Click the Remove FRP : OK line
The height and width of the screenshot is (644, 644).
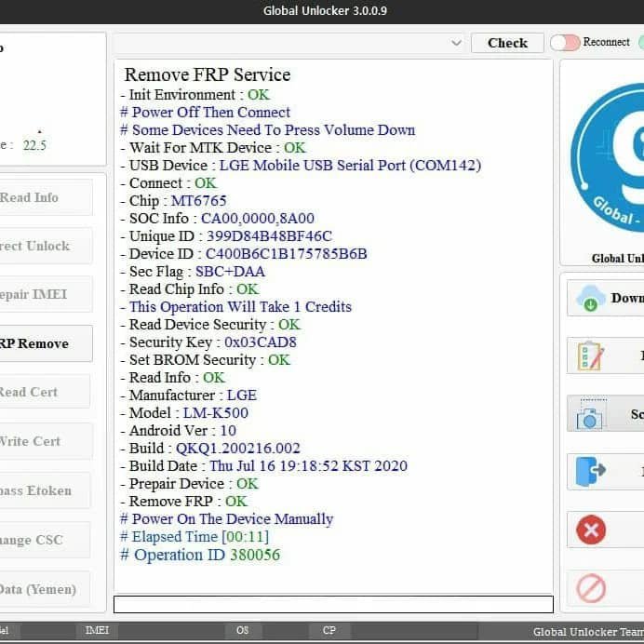[183, 501]
